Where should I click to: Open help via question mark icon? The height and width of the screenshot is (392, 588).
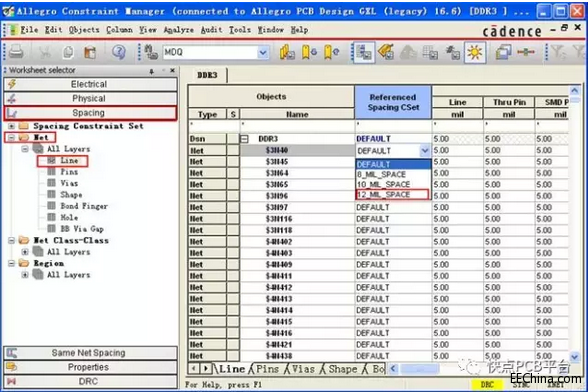[x=118, y=52]
